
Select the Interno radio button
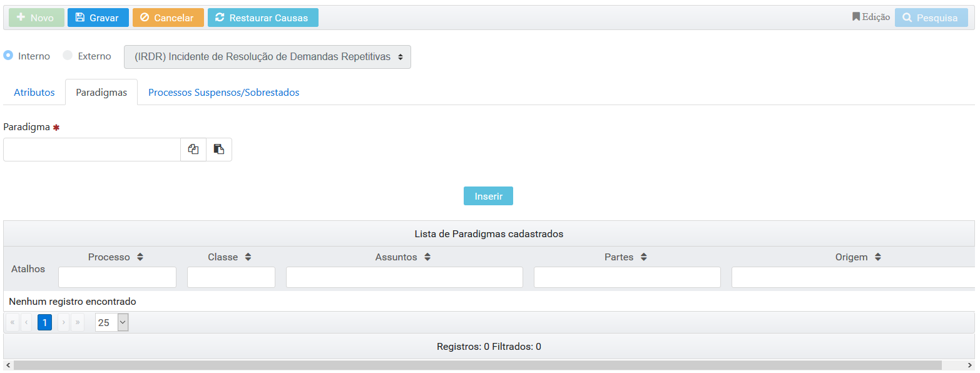pyautogui.click(x=9, y=56)
